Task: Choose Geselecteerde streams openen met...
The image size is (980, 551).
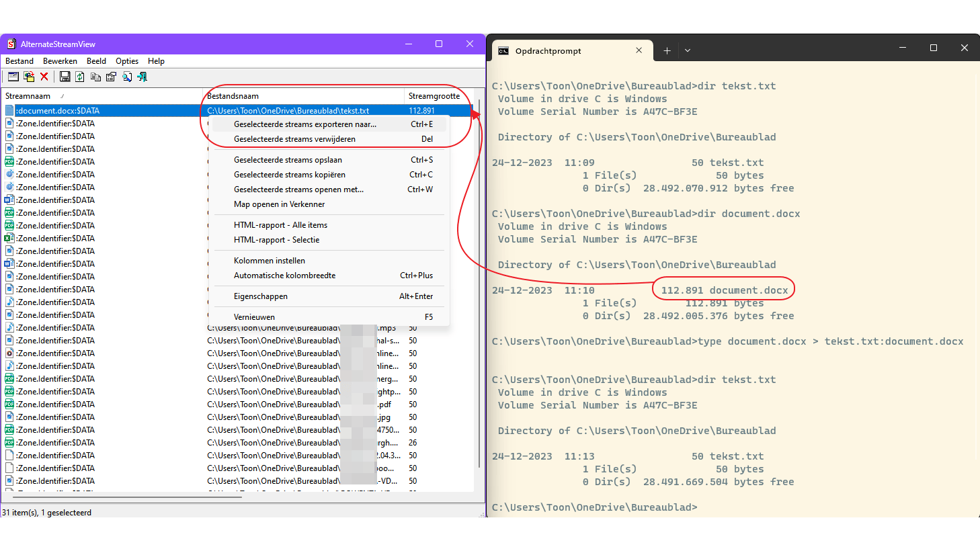Action: (329, 189)
